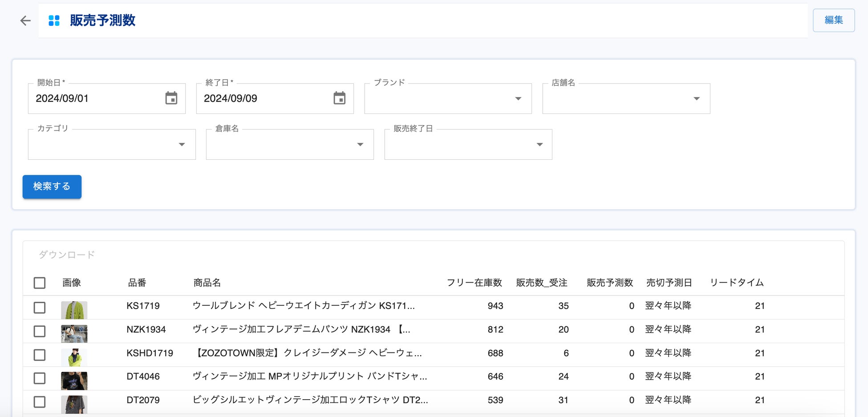
Task: Open the 開始日 calendar picker icon
Action: point(171,98)
